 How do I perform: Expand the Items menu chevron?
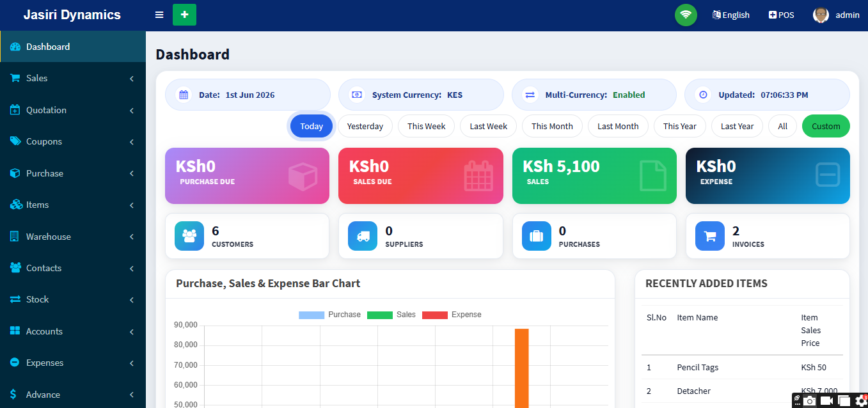tap(132, 205)
